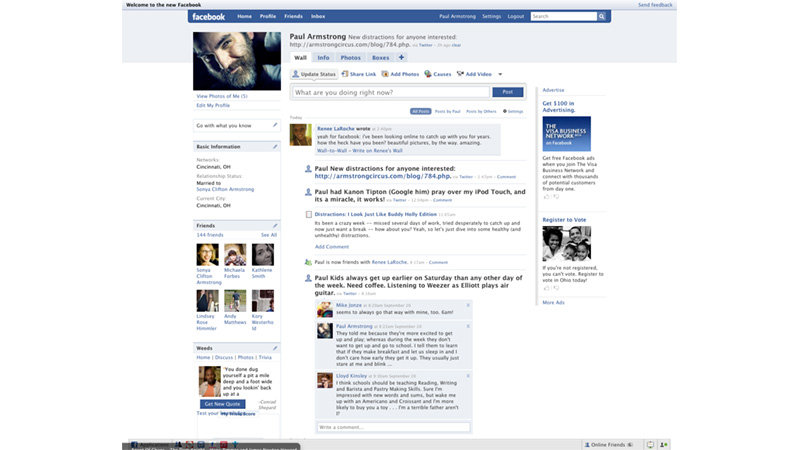Focus the 'Write a comment' field
Viewport: 800px width, 450px height.
click(x=393, y=427)
